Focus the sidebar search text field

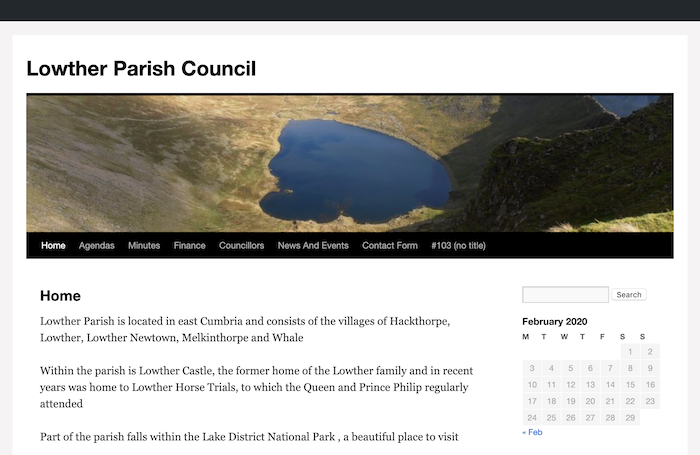(x=565, y=295)
